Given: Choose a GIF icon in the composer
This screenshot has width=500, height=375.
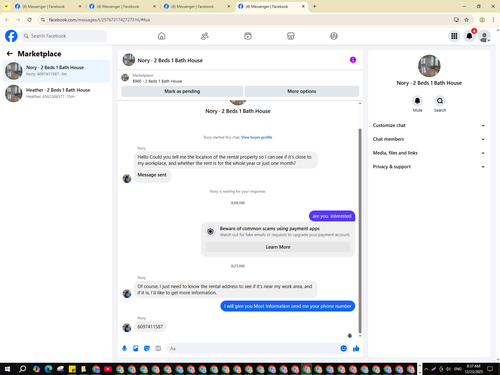Looking at the screenshot, I should (158, 348).
